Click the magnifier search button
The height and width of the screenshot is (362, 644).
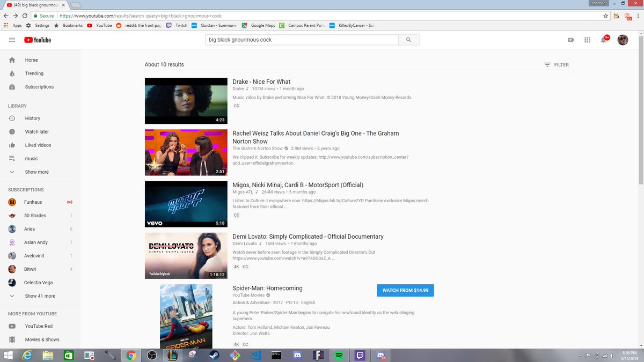[409, 40]
